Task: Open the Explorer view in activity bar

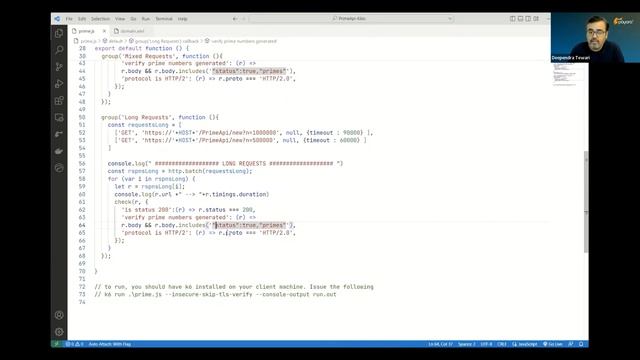Action: 59,33
